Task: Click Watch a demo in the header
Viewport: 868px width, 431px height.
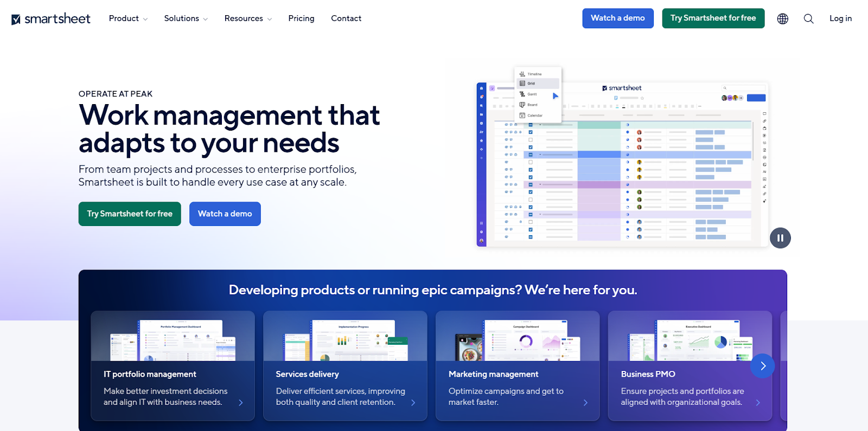Action: click(x=618, y=18)
